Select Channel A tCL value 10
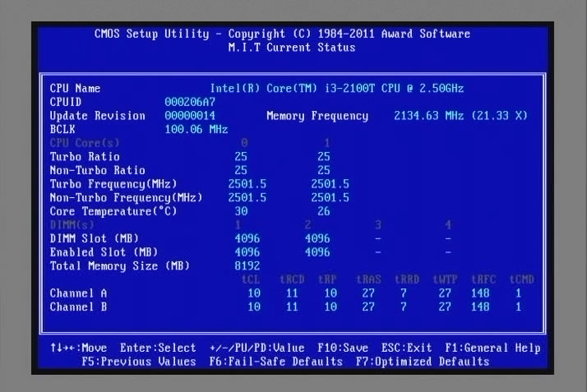 coord(254,293)
